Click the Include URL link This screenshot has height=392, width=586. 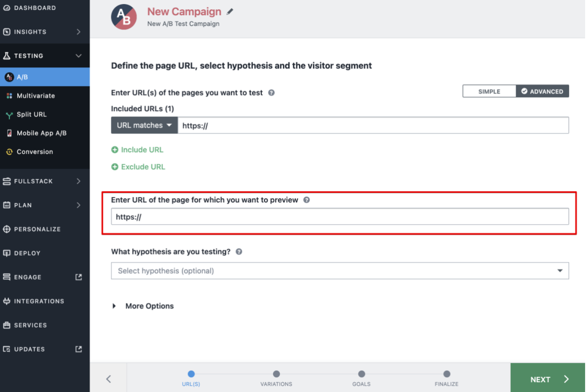[x=137, y=150]
